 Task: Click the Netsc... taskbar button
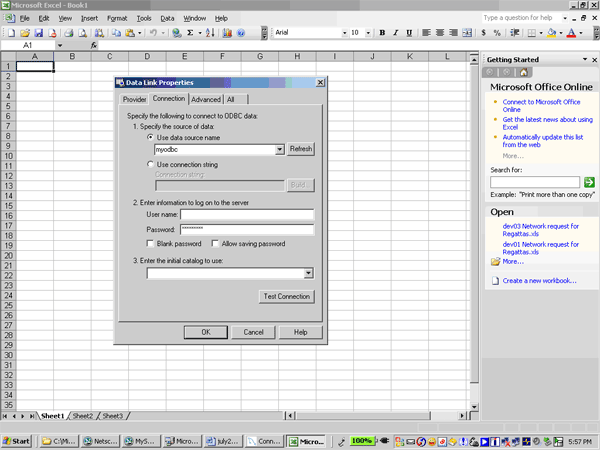(101, 441)
